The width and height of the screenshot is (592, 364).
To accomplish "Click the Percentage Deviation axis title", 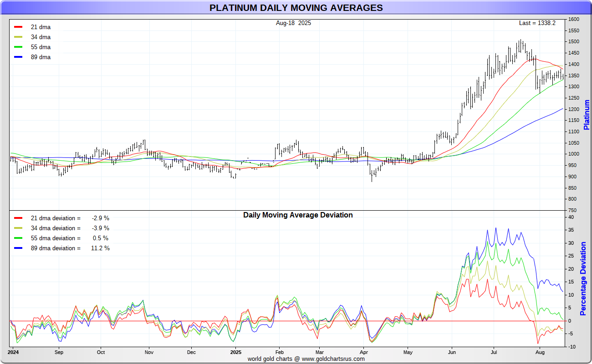I will [x=583, y=278].
